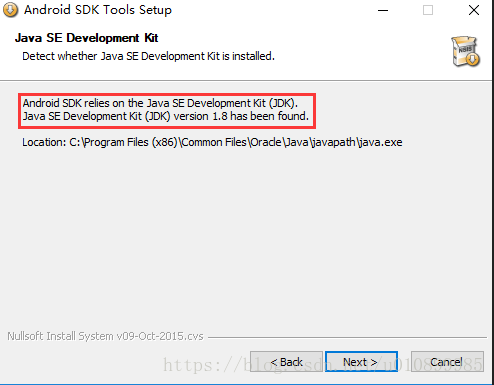
Task: Click the 'Android SDK relies on the Java SE' line
Action: [160, 103]
